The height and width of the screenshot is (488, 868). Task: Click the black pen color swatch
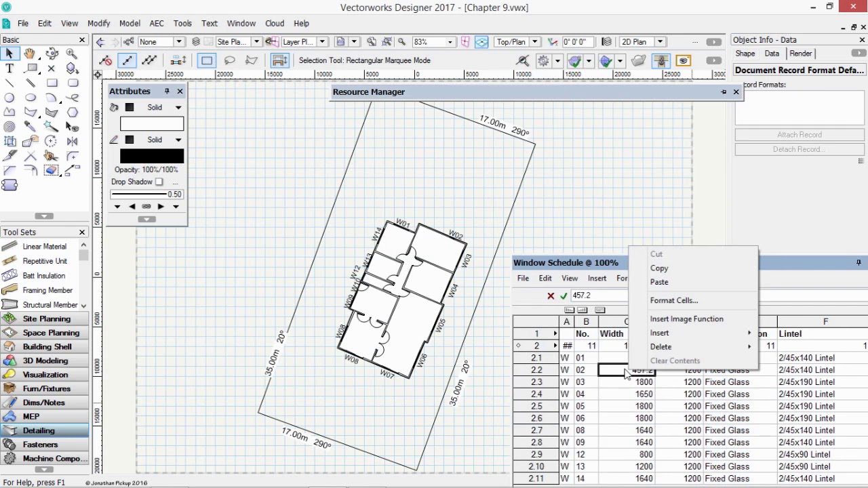[x=152, y=157]
